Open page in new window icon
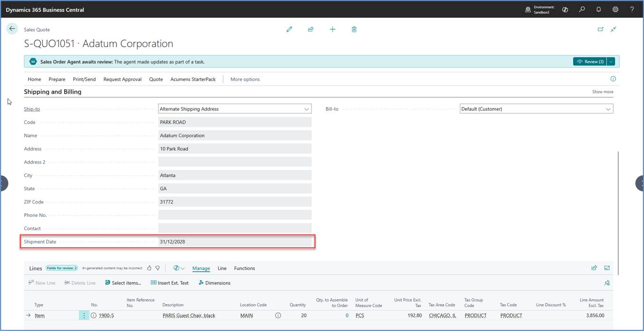This screenshot has height=331, width=644. coord(600,29)
